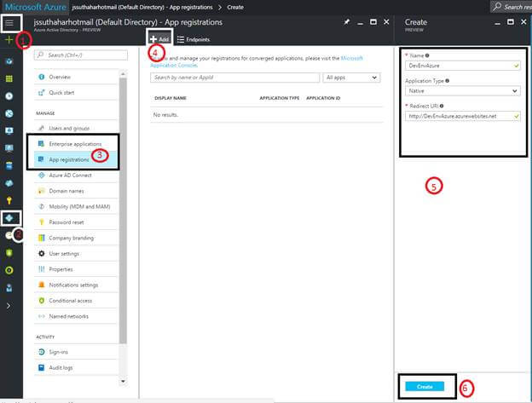This screenshot has height=403, width=532.
Task: Open Users and groups
Action: [x=76, y=128]
